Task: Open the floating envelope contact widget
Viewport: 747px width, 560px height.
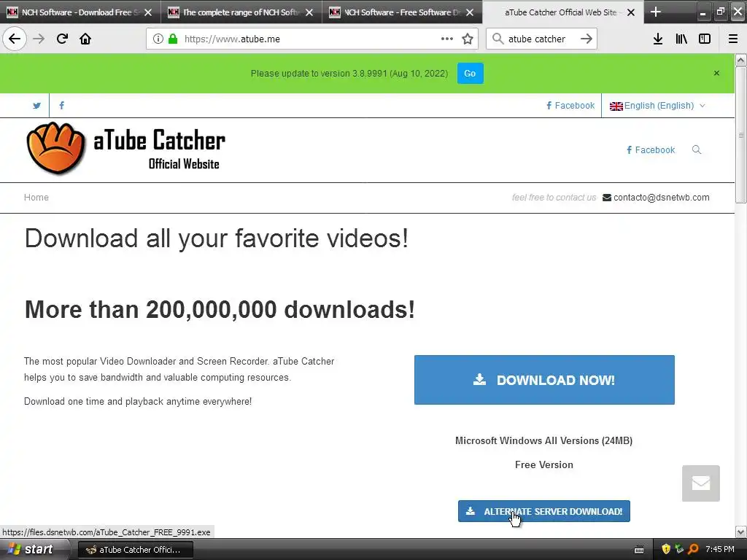Action: pyautogui.click(x=701, y=483)
